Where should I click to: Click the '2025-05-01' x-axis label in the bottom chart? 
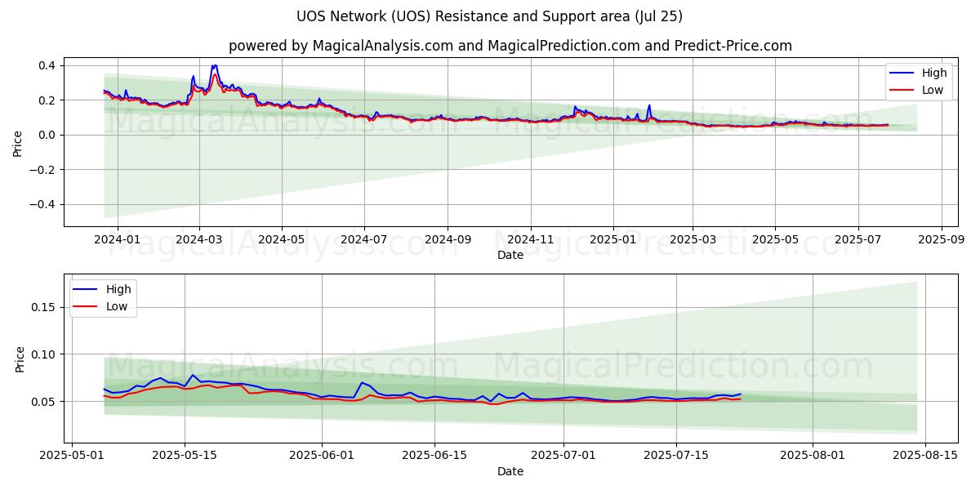[x=72, y=457]
